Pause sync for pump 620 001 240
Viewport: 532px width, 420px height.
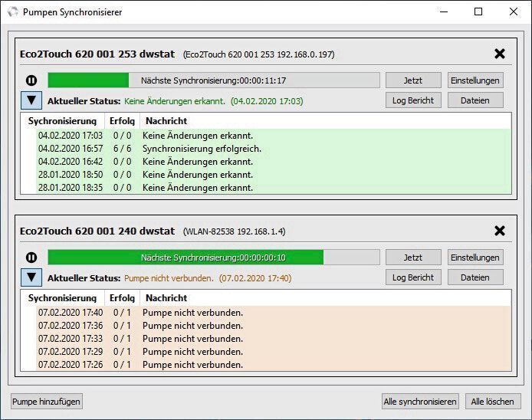pyautogui.click(x=31, y=258)
